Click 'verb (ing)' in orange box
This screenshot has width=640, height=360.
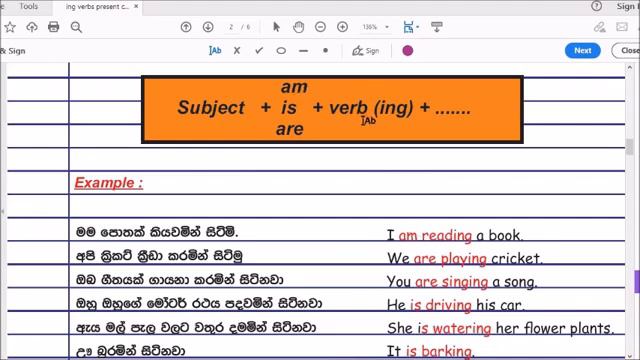coord(371,108)
